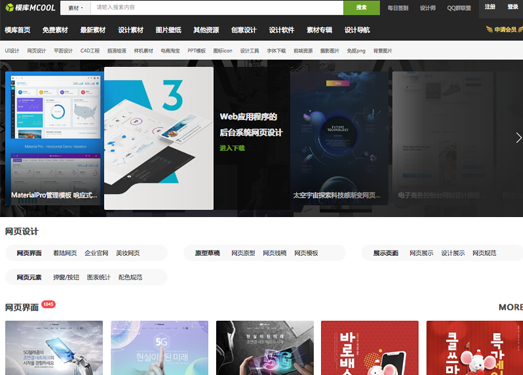Open 素材专辑 in main navigation

[319, 30]
